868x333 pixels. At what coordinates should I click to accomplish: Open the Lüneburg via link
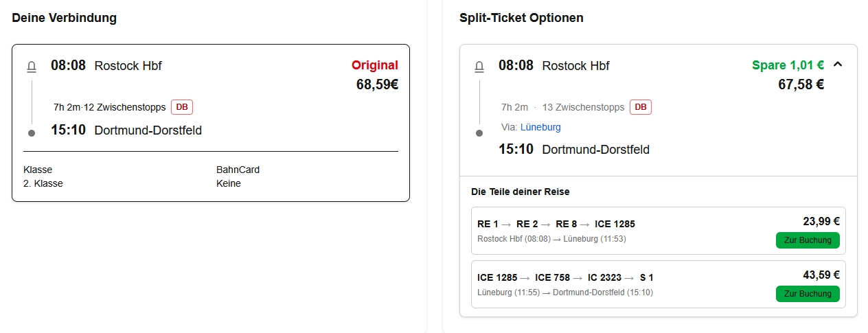click(x=540, y=127)
